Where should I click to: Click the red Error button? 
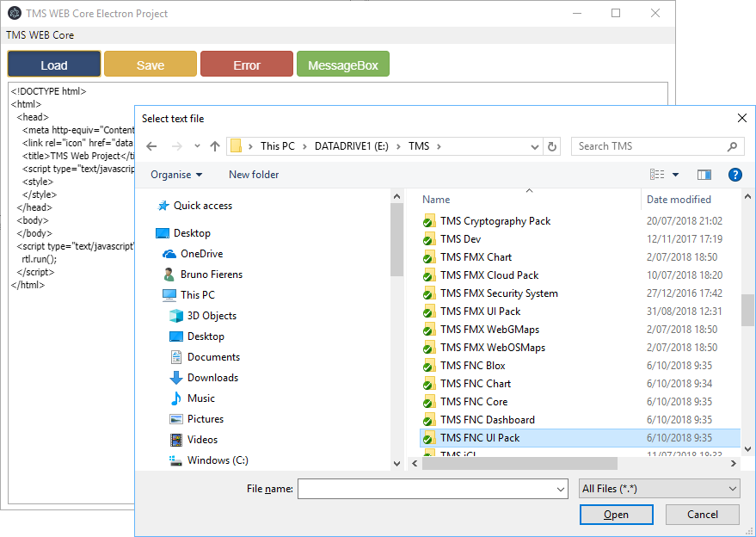(x=247, y=65)
